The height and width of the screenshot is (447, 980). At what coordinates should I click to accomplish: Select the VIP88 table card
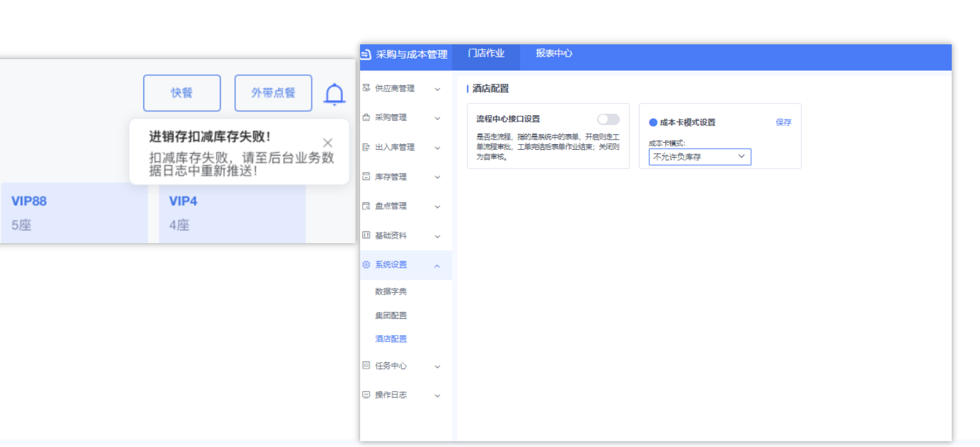[74, 213]
